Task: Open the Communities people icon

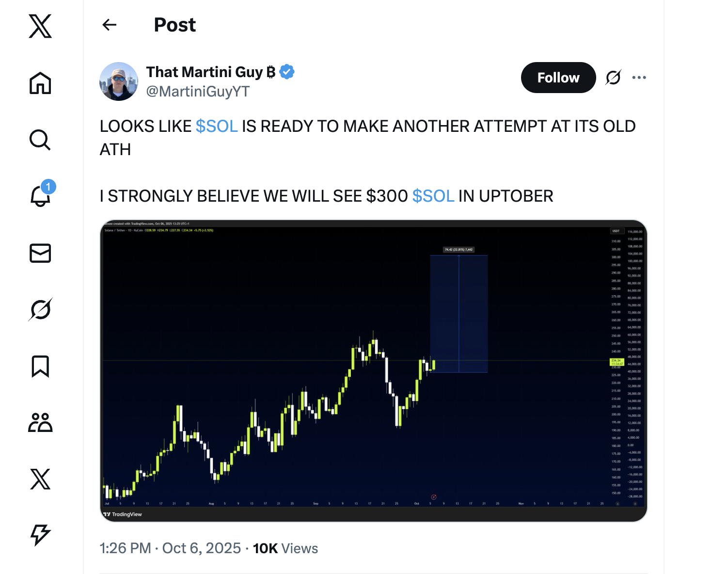Action: click(40, 422)
